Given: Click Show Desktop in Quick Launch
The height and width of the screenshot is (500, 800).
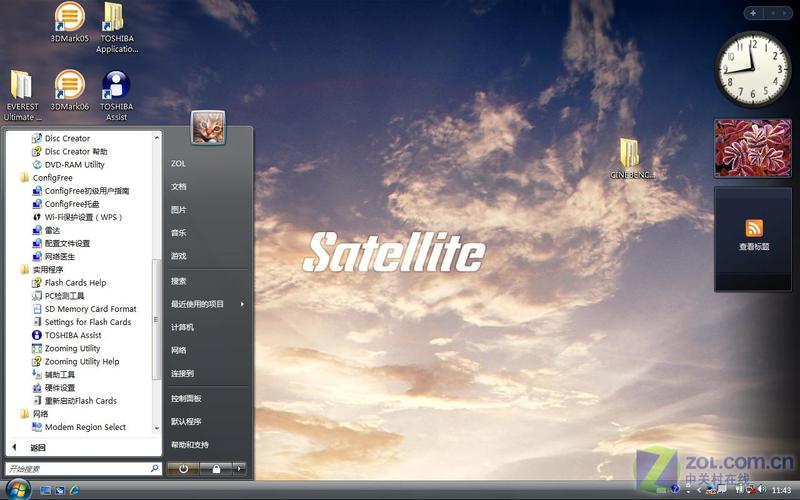Looking at the screenshot, I should (x=45, y=490).
